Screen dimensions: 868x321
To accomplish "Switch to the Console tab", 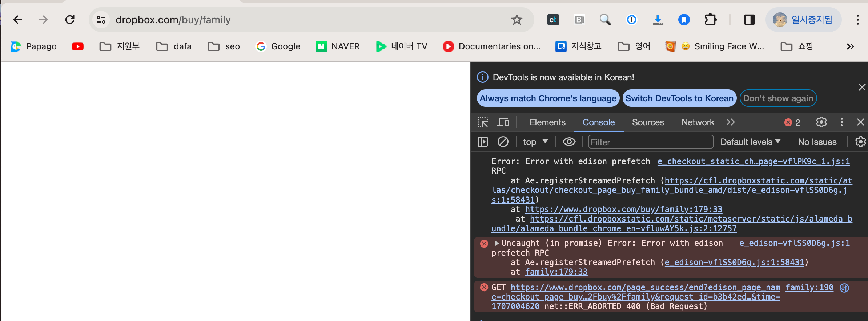I will [x=599, y=122].
